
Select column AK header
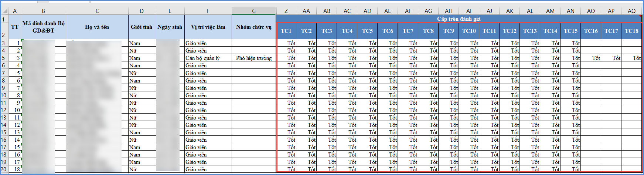(x=510, y=11)
